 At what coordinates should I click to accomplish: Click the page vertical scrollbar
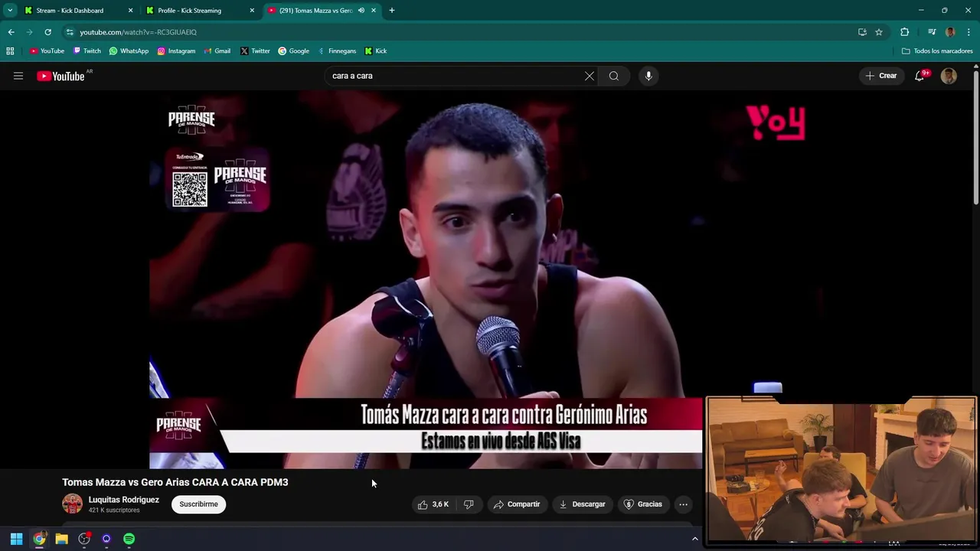(976, 138)
